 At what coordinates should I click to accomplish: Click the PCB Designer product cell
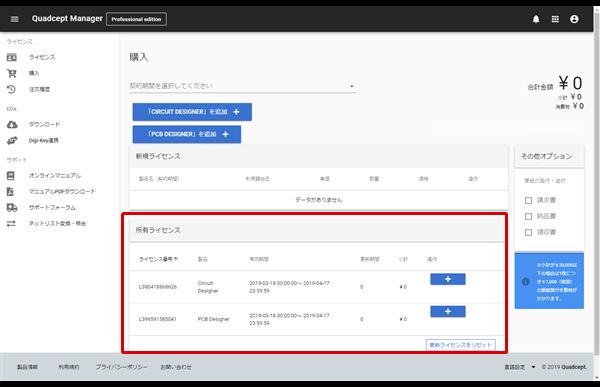pos(214,319)
